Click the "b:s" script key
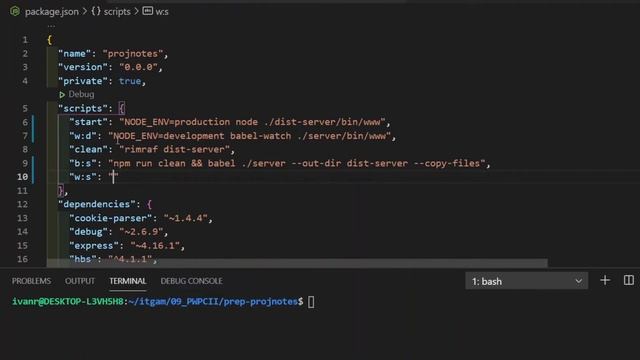Screen dimensions: 640x360 (83, 163)
